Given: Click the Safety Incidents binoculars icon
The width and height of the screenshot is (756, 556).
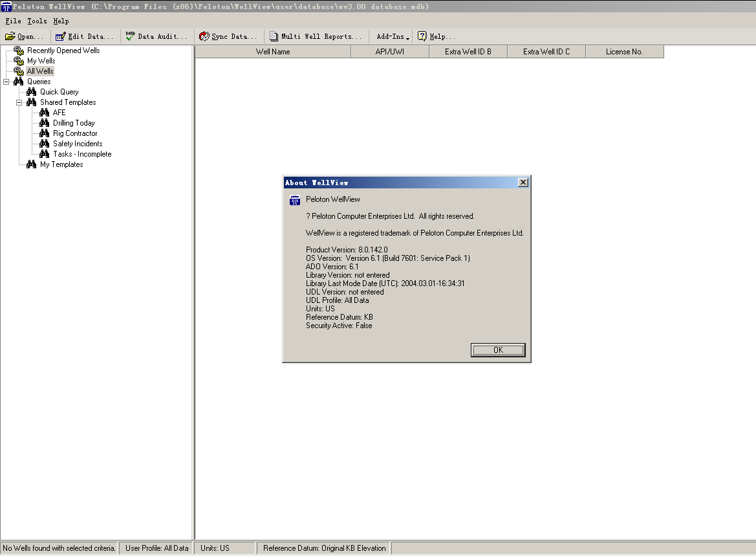Looking at the screenshot, I should point(45,144).
